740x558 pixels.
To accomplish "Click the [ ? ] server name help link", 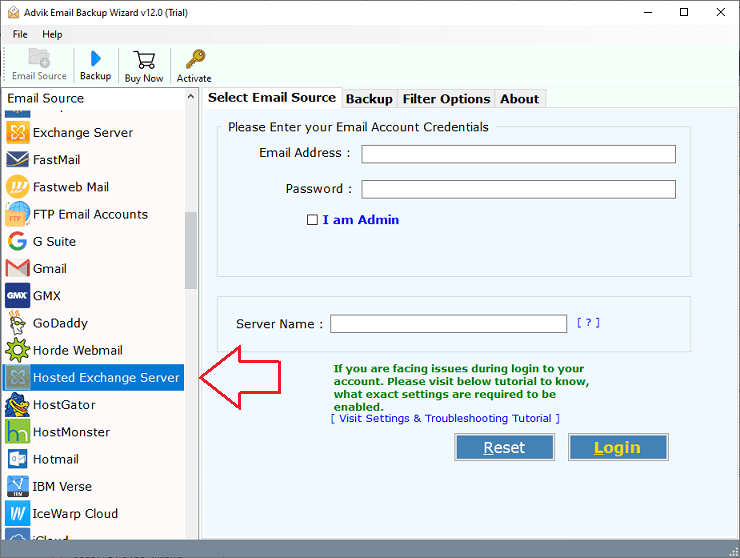I will click(x=588, y=323).
